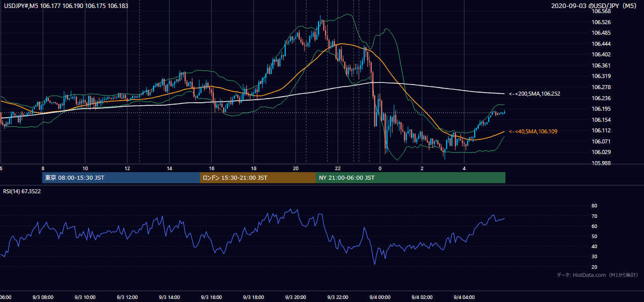Click the Tokyo session bar 東京 08:00-15:30 JST
Screen dimensions: 644x302
pos(121,178)
